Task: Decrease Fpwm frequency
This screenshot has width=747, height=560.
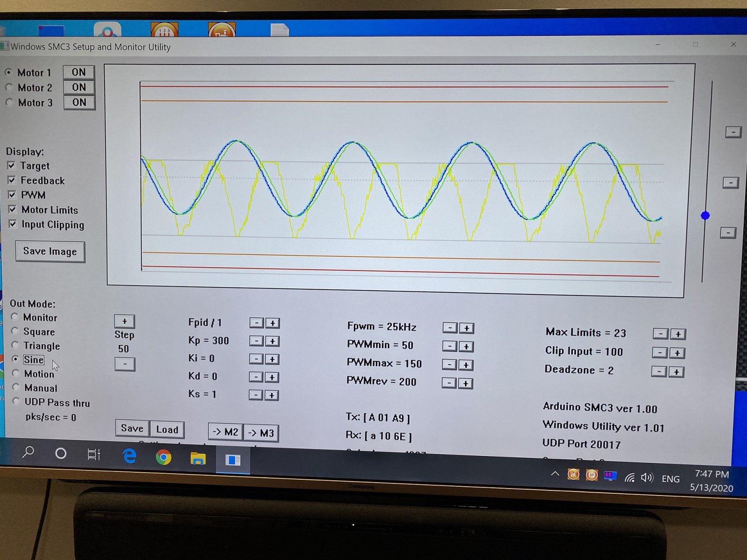Action: pos(450,328)
